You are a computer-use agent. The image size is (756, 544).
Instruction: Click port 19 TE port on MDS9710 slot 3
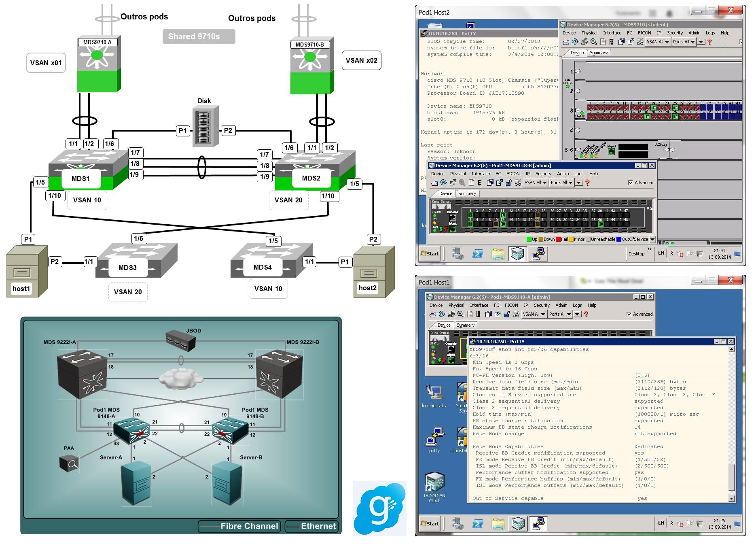653,108
